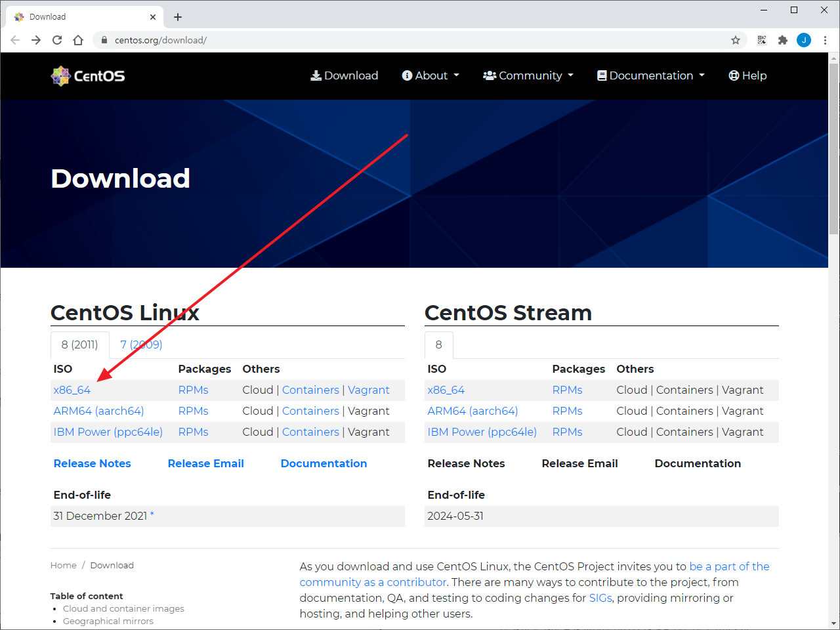Select the CentOS Stream end-of-life date 2024-05-31

[455, 516]
